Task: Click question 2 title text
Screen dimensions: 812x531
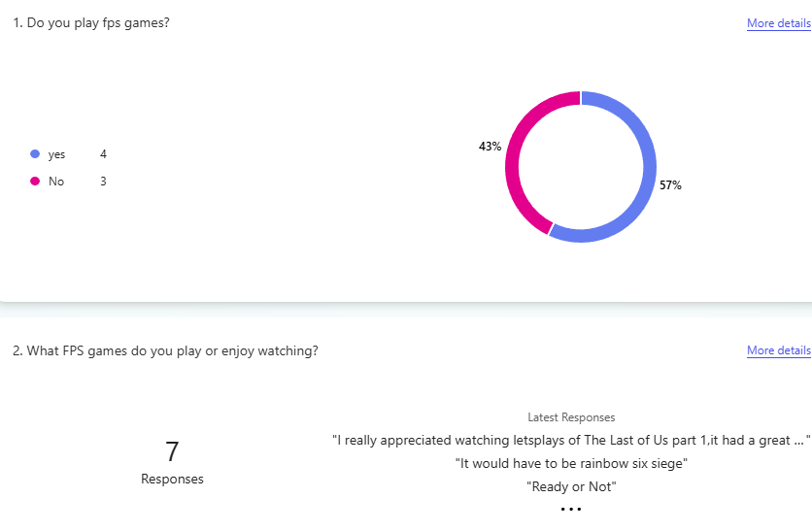Action: click(x=165, y=350)
